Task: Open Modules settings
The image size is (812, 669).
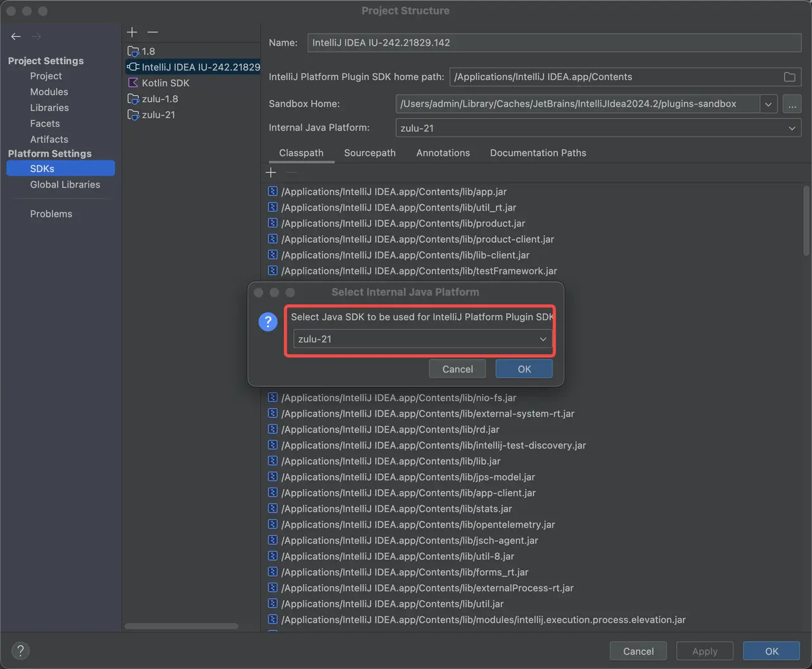Action: 49,92
